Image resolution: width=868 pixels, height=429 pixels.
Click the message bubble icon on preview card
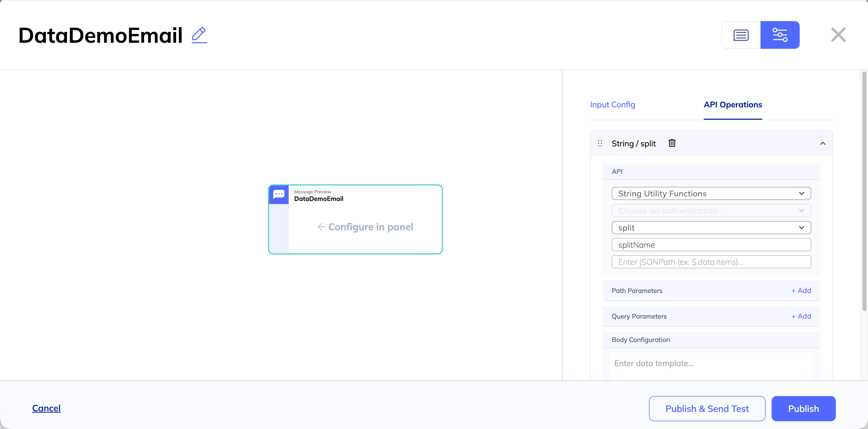point(279,195)
